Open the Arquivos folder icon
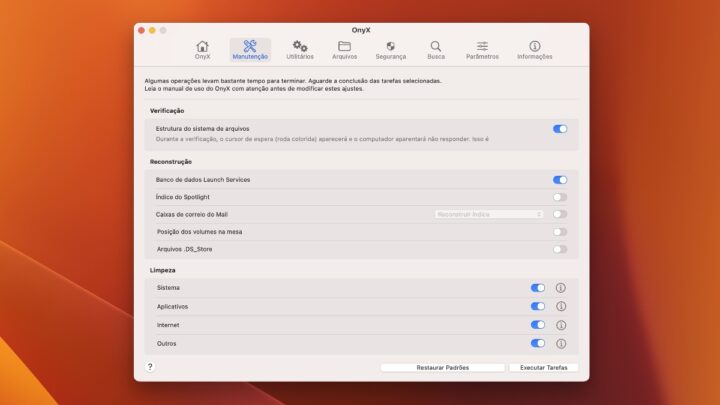The image size is (720, 405). (x=344, y=46)
